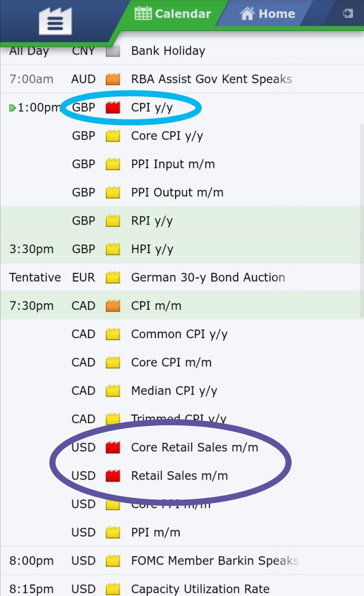Click the login arrow icon at top right

tap(347, 14)
